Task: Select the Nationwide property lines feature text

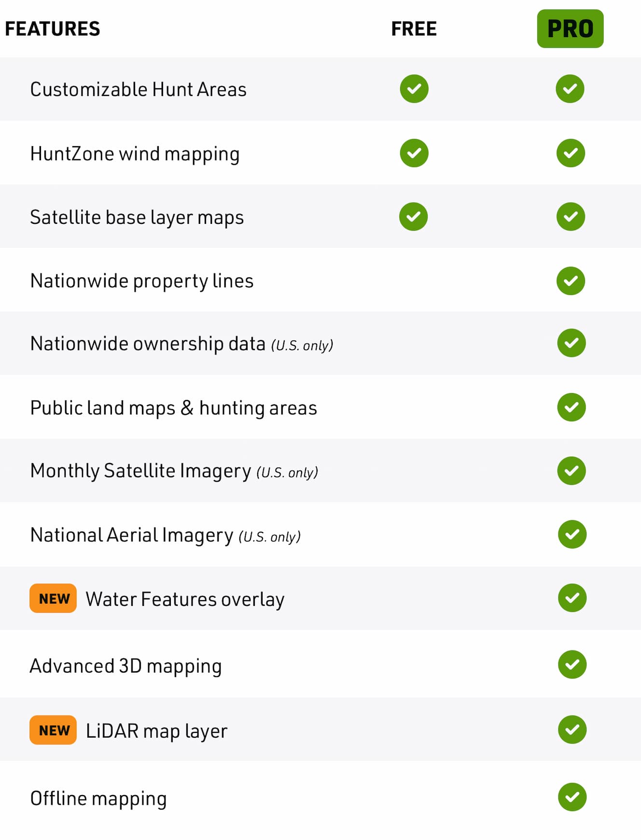Action: pyautogui.click(x=141, y=281)
